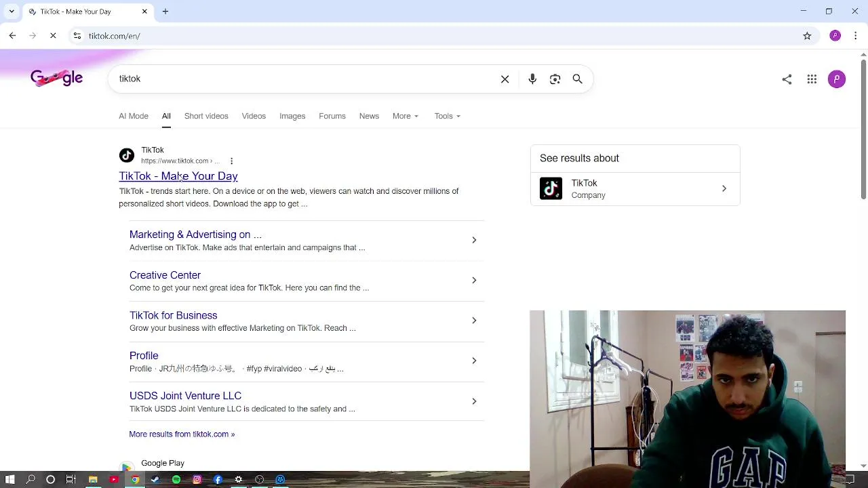Close the TikTok - Make Your Day tab
868x488 pixels.
144,12
